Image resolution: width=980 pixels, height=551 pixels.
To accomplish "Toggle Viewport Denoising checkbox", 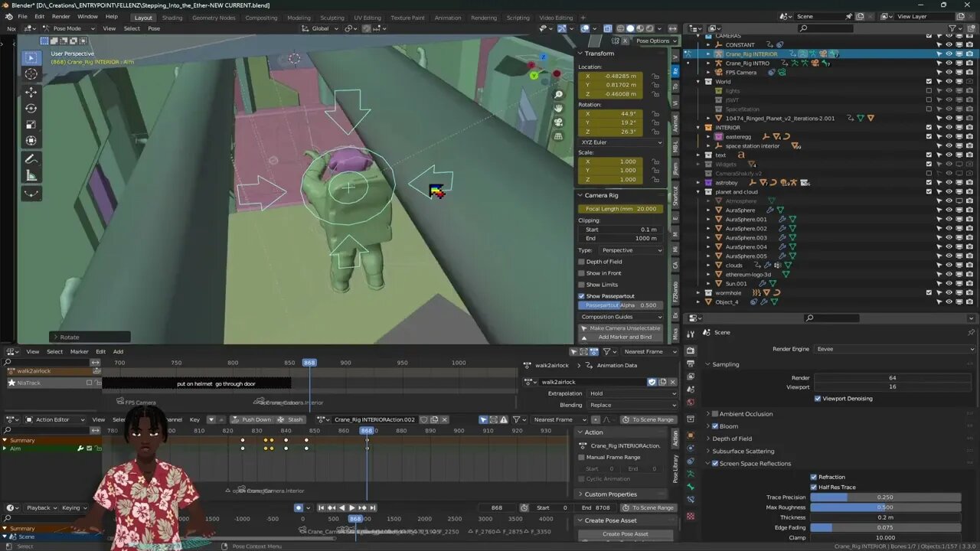I will pos(818,399).
